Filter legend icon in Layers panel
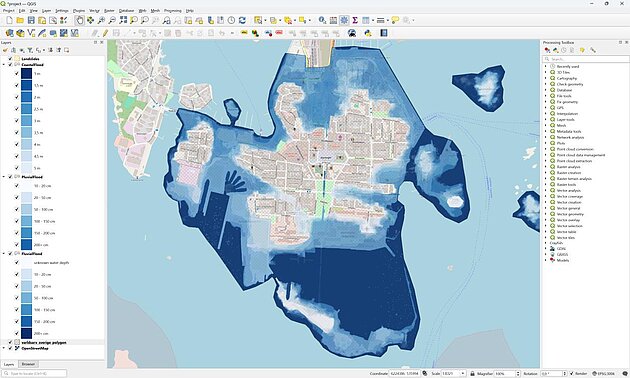The height and width of the screenshot is (378, 630). pos(30,50)
